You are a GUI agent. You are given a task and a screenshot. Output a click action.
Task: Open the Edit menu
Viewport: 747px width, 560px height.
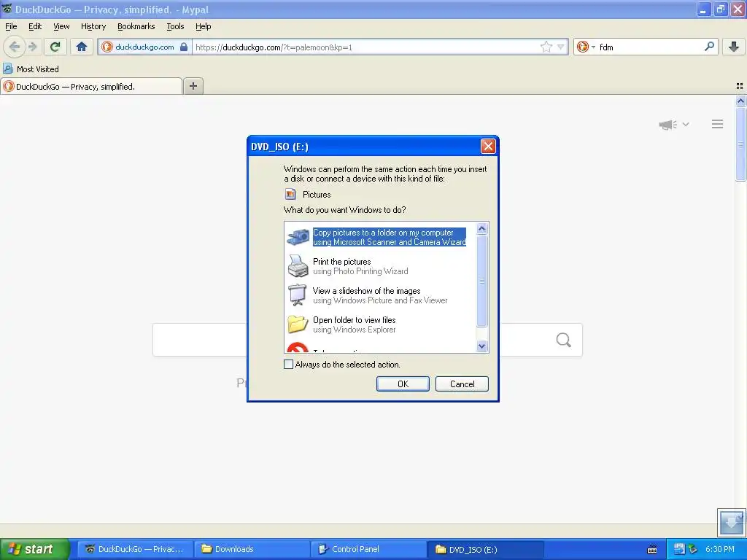35,26
